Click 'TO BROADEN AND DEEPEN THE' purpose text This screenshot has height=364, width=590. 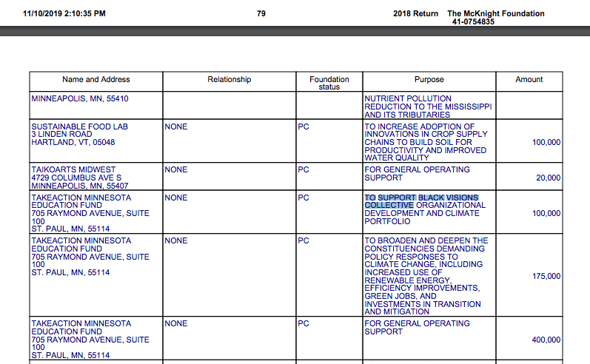426,240
